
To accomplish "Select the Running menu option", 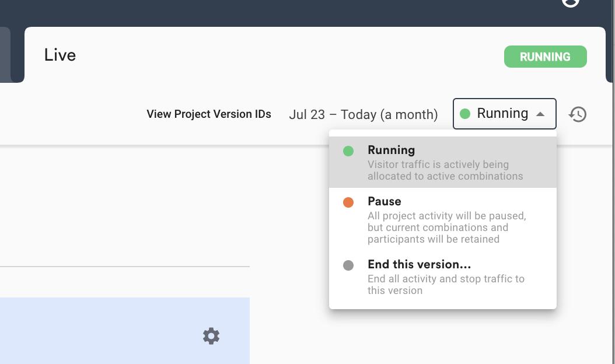I will point(443,162).
